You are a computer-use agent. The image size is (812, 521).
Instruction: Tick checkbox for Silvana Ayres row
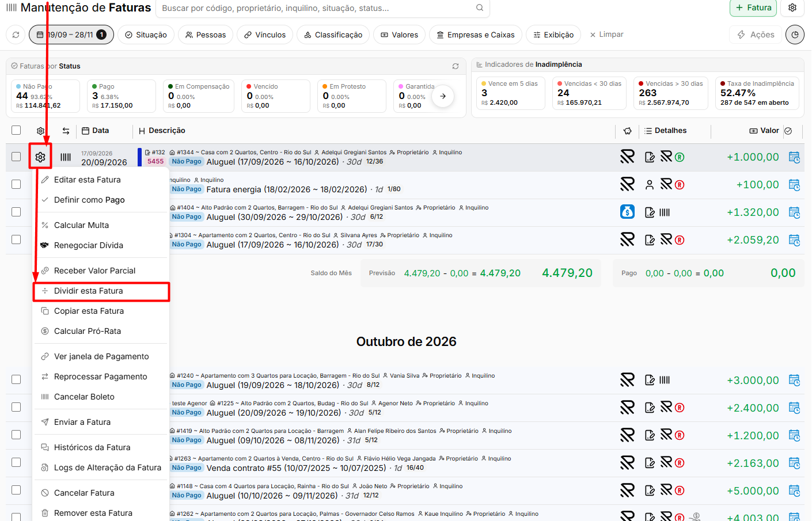[x=16, y=239]
